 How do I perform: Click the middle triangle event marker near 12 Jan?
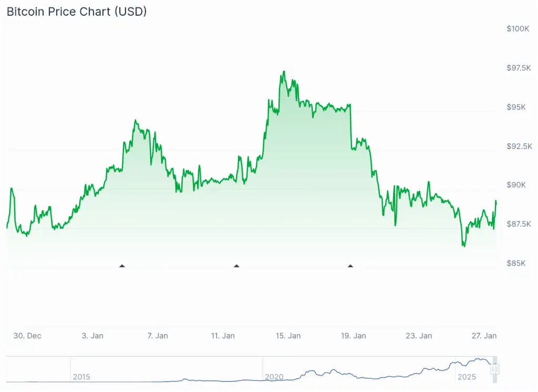[x=236, y=266]
